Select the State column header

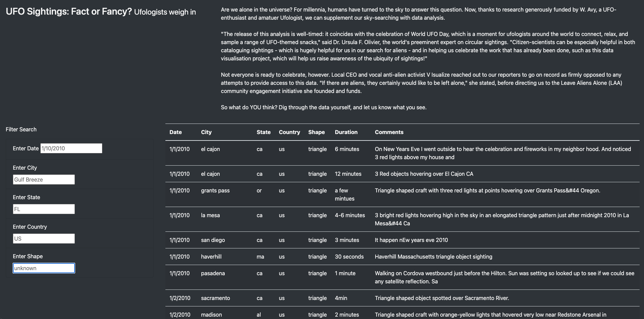[x=263, y=132]
